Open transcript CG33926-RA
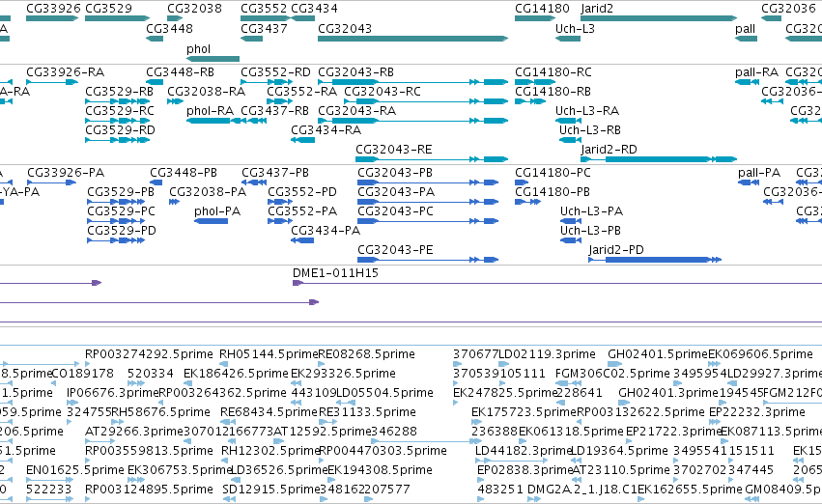822x504 pixels. [x=66, y=72]
